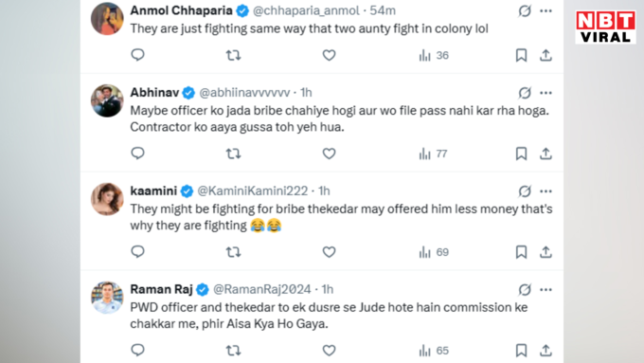Bookmark Raman Raj's tweet
The width and height of the screenshot is (644, 363).
[x=521, y=351]
